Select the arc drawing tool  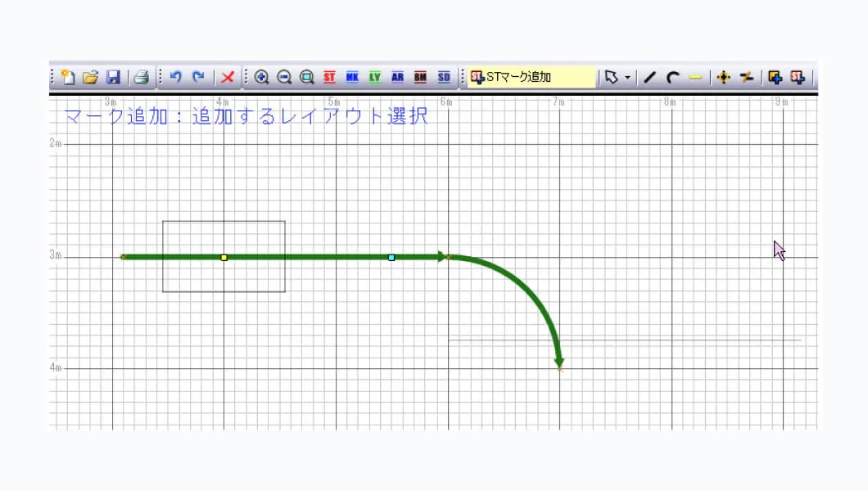click(672, 78)
